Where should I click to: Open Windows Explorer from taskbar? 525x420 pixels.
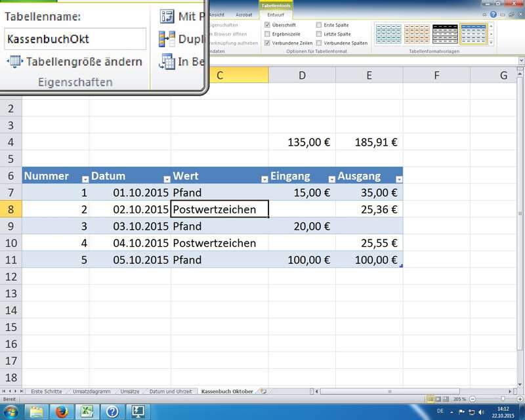tap(37, 411)
